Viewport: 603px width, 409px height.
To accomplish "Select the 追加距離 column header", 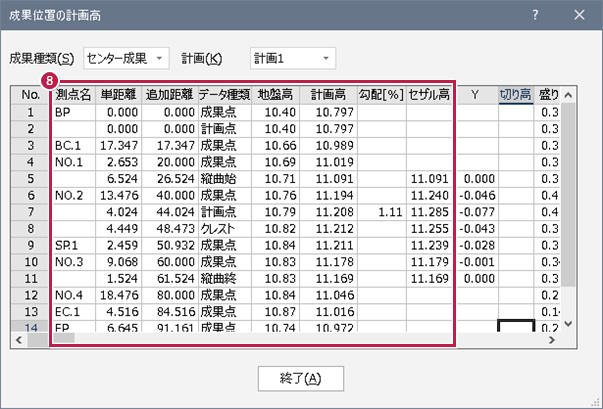I will click(168, 95).
